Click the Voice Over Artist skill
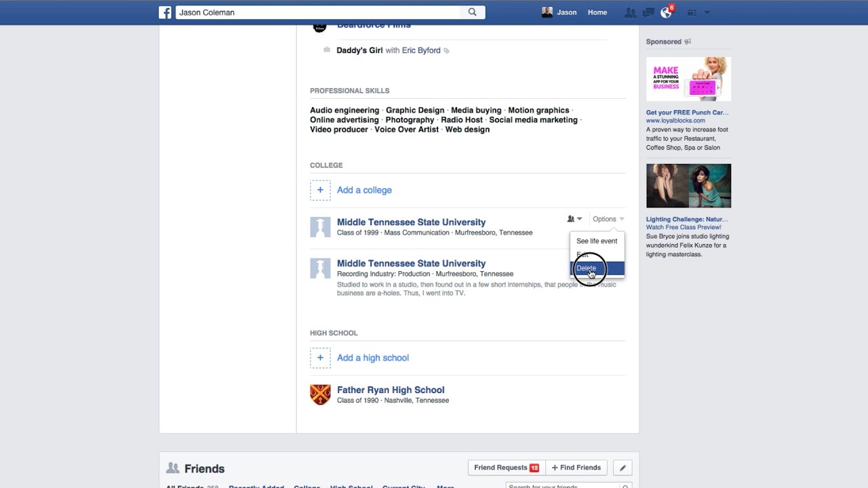868x488 pixels. click(x=407, y=129)
